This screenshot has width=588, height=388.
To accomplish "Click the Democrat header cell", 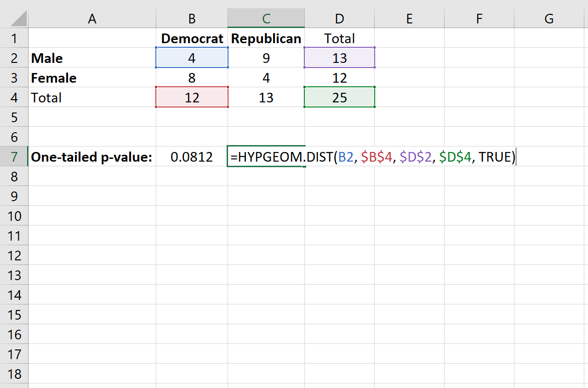I will 192,39.
